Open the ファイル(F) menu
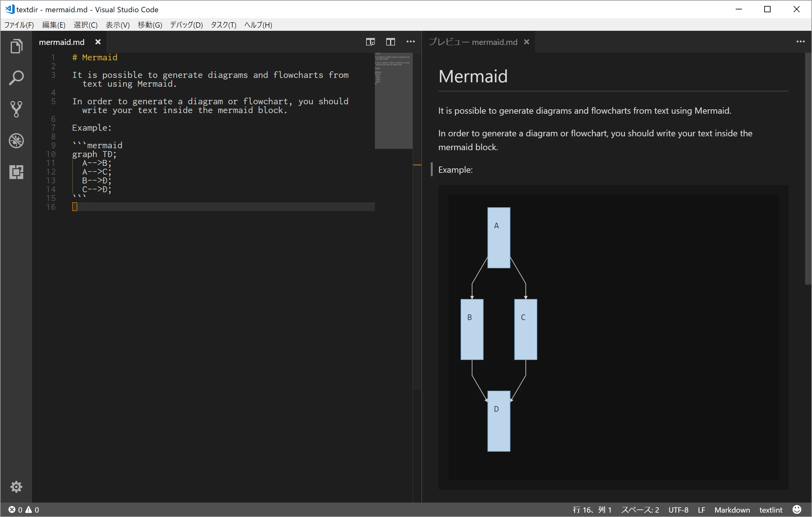This screenshot has width=812, height=517. click(19, 25)
